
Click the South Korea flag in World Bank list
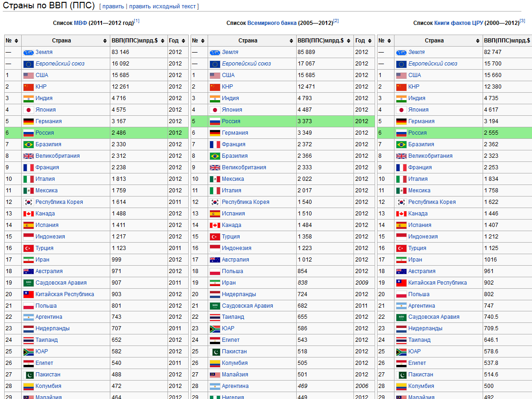215,202
